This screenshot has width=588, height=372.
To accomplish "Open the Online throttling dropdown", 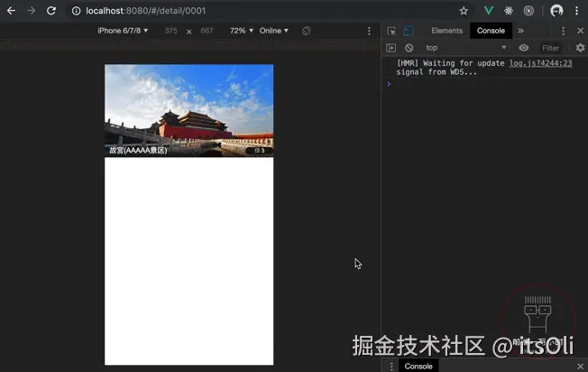I will pyautogui.click(x=274, y=31).
